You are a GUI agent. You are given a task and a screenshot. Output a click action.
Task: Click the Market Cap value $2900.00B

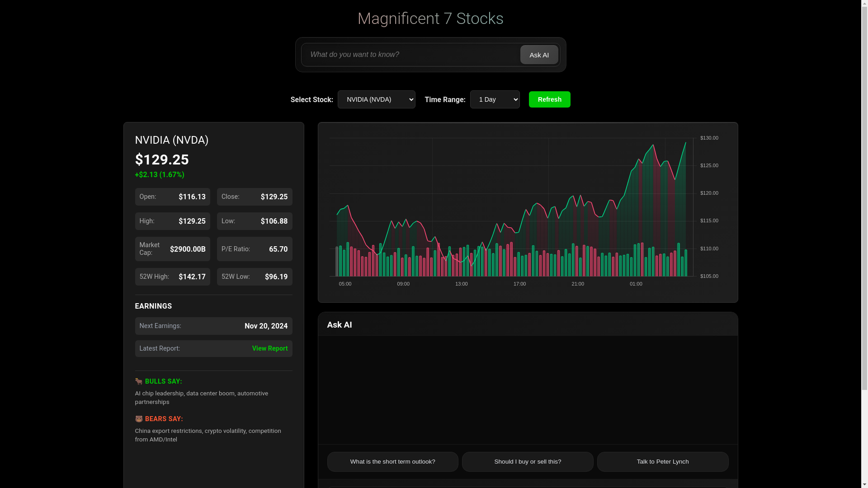tap(188, 249)
